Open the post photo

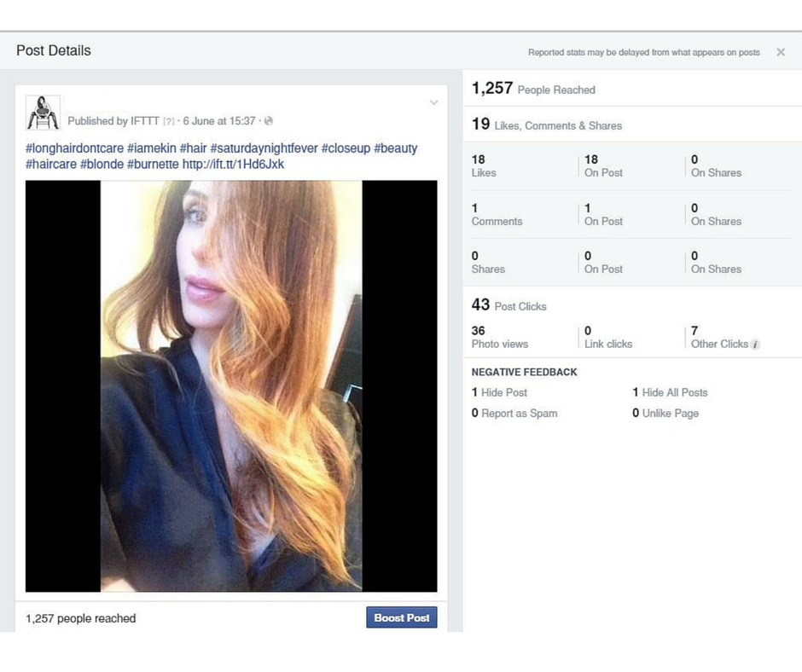pyautogui.click(x=231, y=385)
